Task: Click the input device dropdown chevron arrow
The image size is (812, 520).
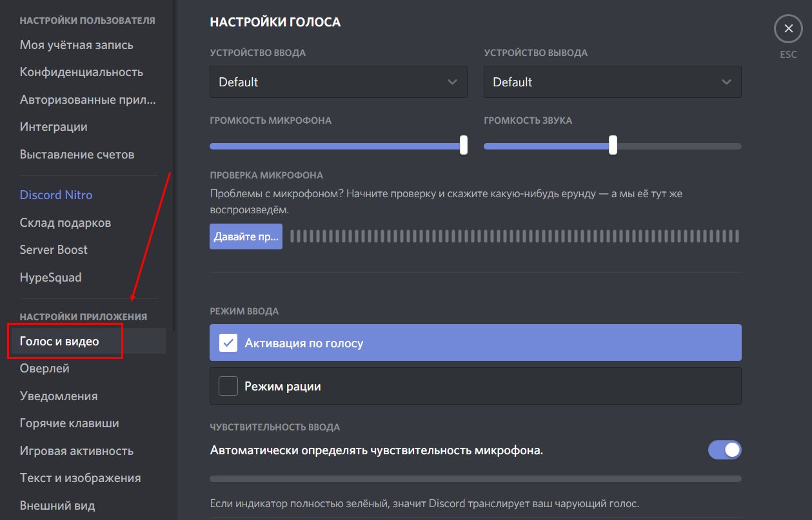Action: click(x=452, y=82)
